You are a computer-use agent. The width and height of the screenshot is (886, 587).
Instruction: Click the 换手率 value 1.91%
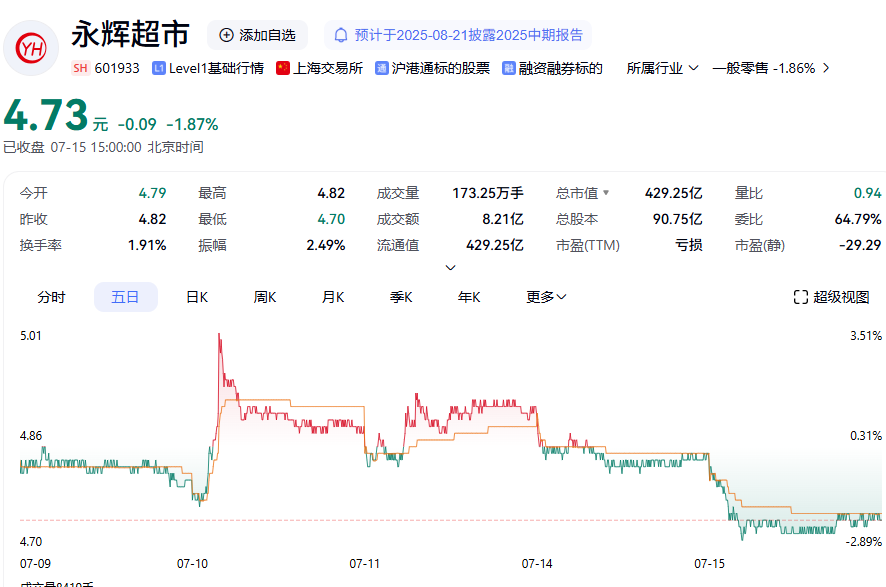click(147, 245)
